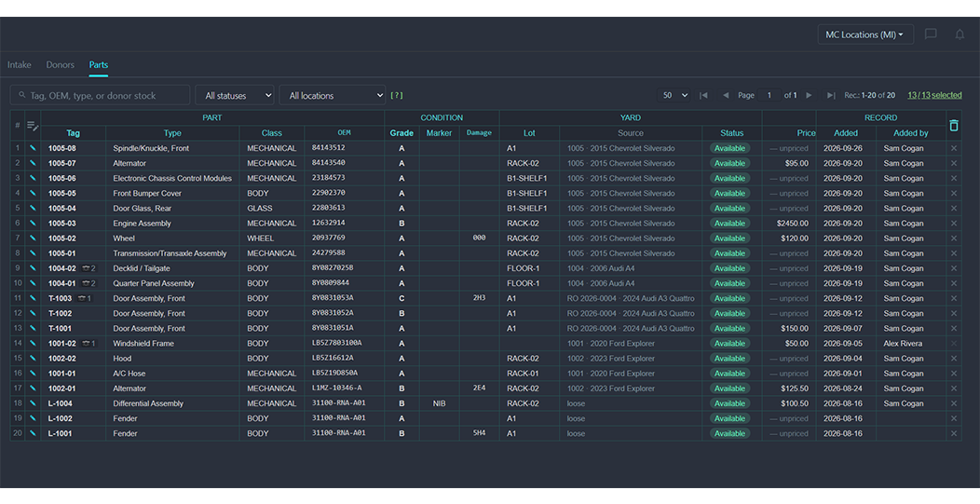Sort by the Price column header
This screenshot has height=504, width=980.
[806, 132]
